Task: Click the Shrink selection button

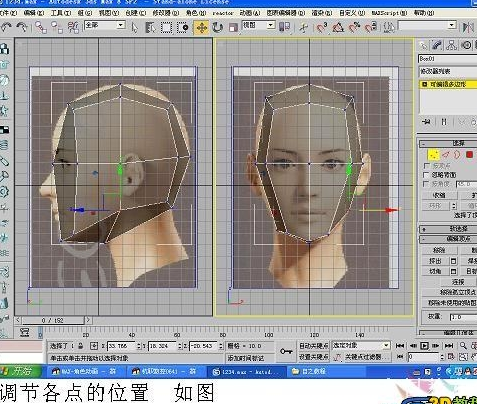Action: pyautogui.click(x=439, y=195)
